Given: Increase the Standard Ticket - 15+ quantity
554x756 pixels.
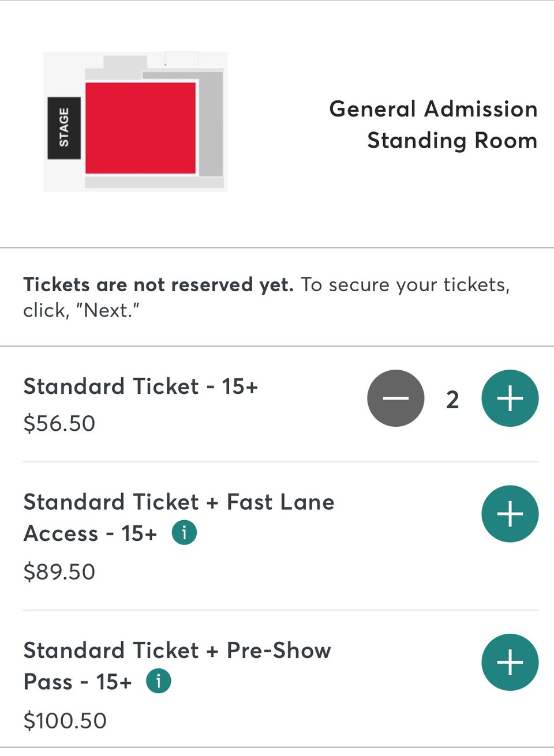Looking at the screenshot, I should 510,398.
